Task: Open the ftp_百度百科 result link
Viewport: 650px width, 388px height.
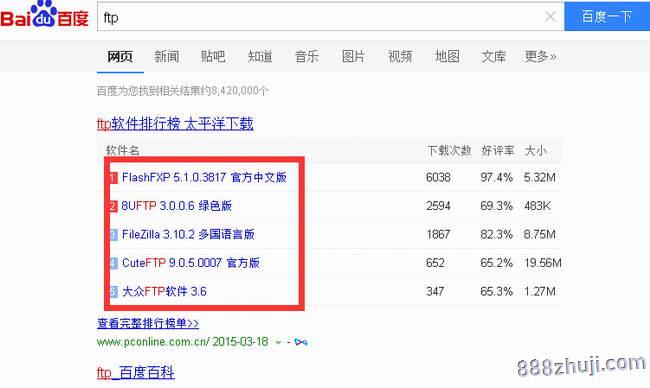Action: [136, 372]
